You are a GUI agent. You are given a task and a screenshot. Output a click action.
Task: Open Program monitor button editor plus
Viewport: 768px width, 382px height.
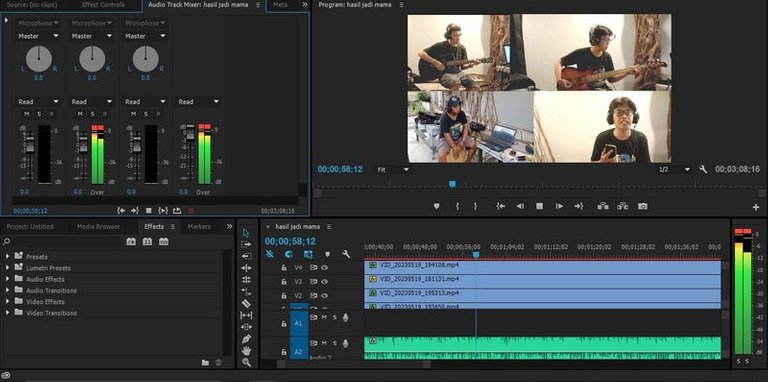point(756,207)
